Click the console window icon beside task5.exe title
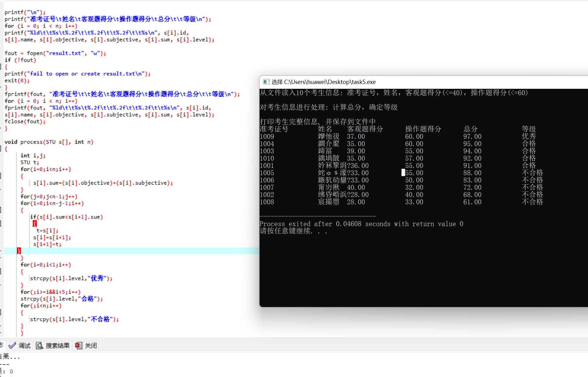The image size is (588, 377). [x=266, y=82]
